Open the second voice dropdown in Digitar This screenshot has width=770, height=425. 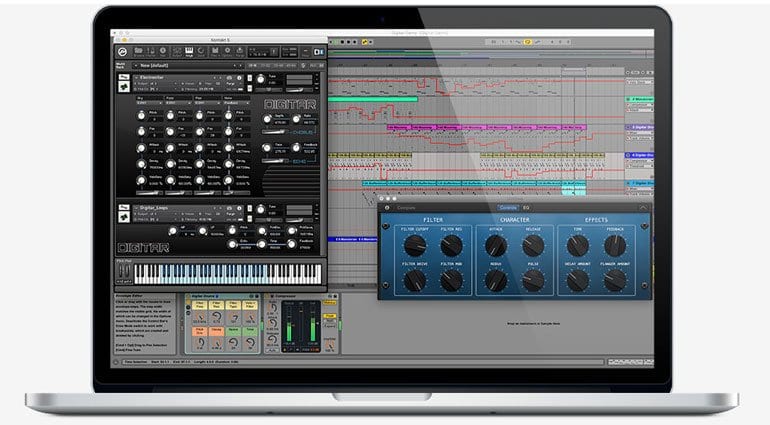(x=178, y=103)
